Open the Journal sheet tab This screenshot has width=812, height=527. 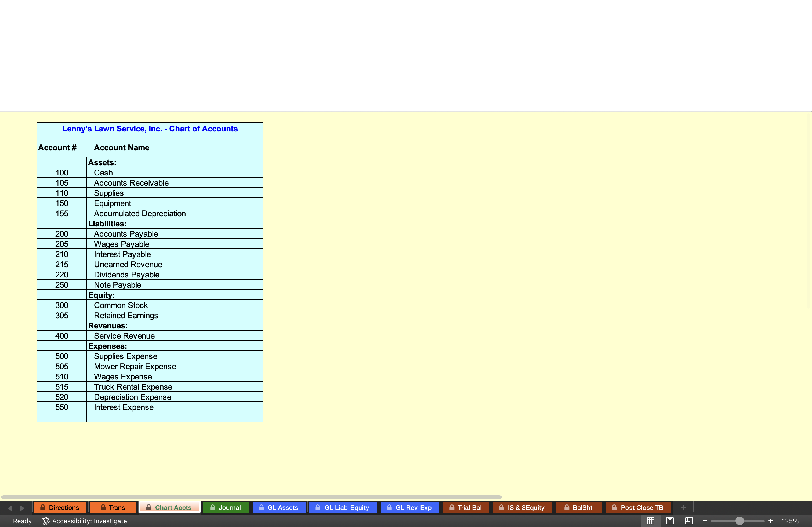click(226, 508)
